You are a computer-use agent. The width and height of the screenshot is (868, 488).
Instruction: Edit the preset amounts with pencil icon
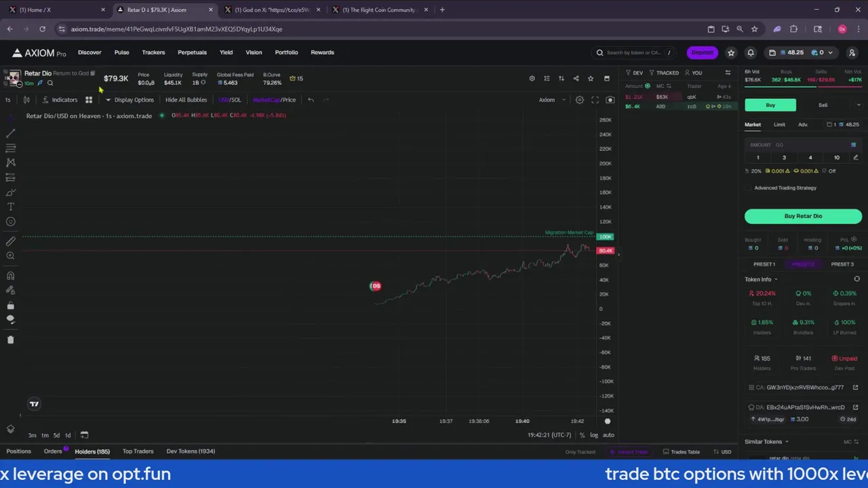[855, 158]
